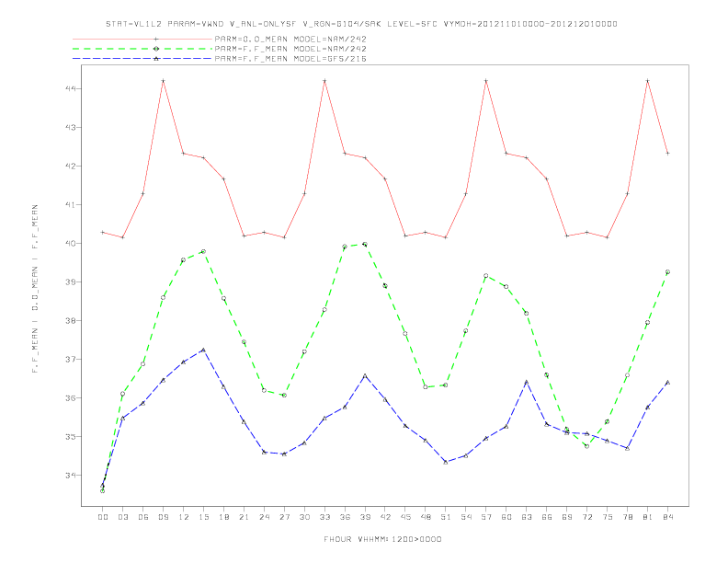Select the blue legend entry PARM=F.F_MEAN MODEL=GFS/216
The height and width of the screenshot is (563, 728).
tap(220, 59)
